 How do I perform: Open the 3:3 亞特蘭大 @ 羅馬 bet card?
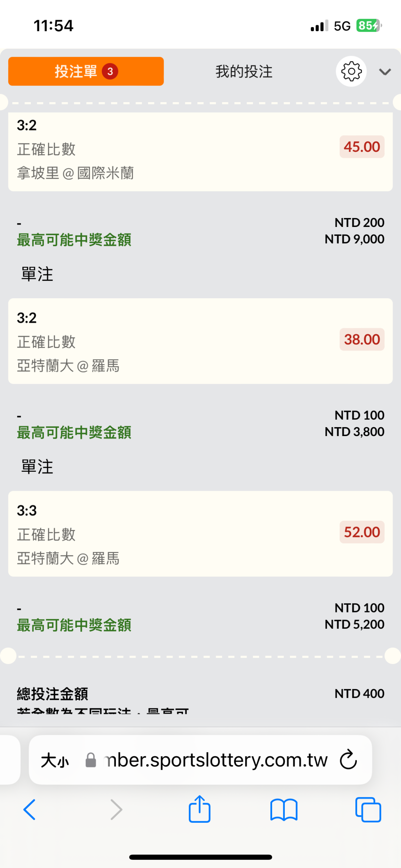pyautogui.click(x=200, y=534)
